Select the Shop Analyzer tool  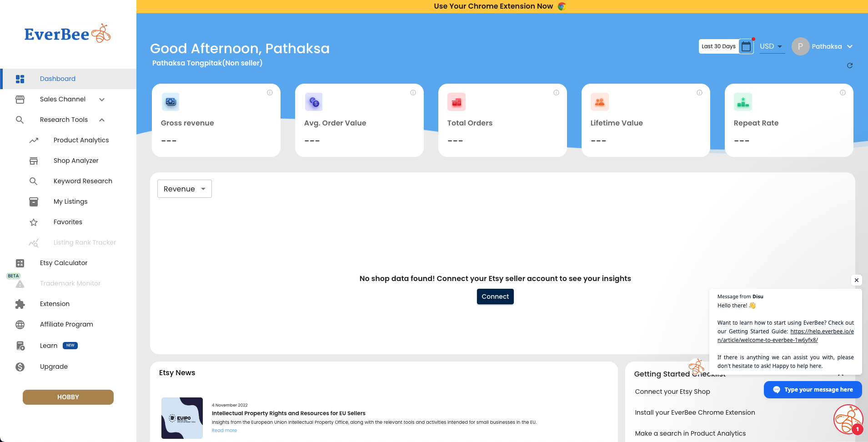click(x=76, y=160)
